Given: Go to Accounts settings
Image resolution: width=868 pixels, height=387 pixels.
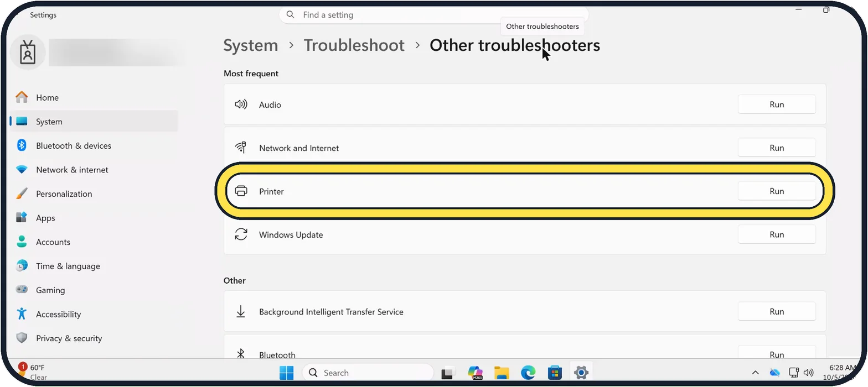Looking at the screenshot, I should [94, 242].
